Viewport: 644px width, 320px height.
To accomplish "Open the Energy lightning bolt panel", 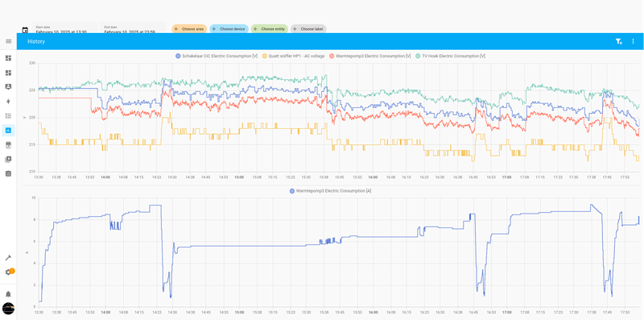I will pyautogui.click(x=8, y=102).
